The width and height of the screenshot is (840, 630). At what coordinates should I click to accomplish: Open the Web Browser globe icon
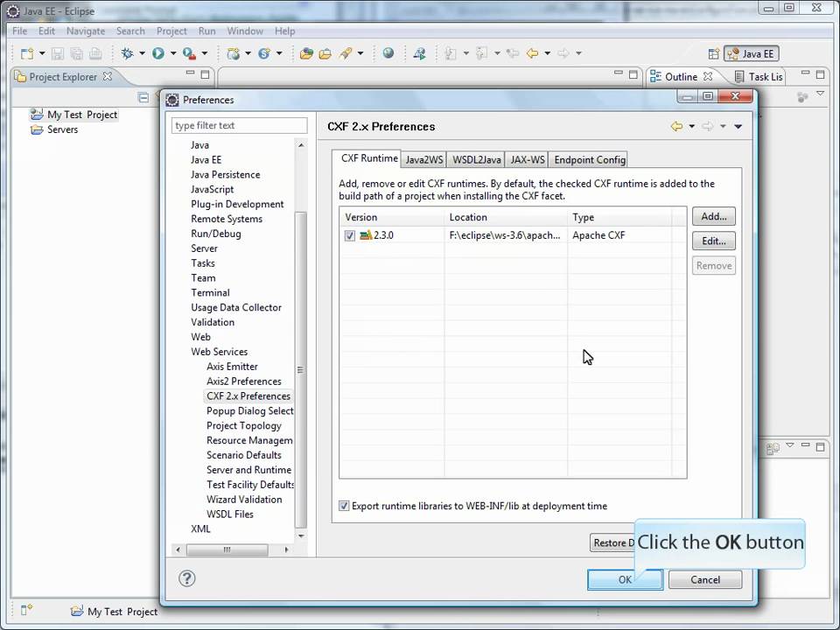pyautogui.click(x=388, y=53)
